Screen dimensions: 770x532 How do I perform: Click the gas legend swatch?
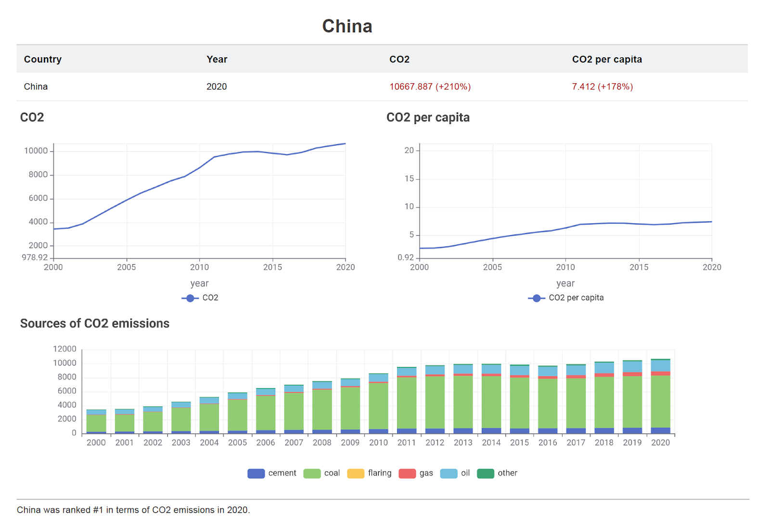coord(407,473)
